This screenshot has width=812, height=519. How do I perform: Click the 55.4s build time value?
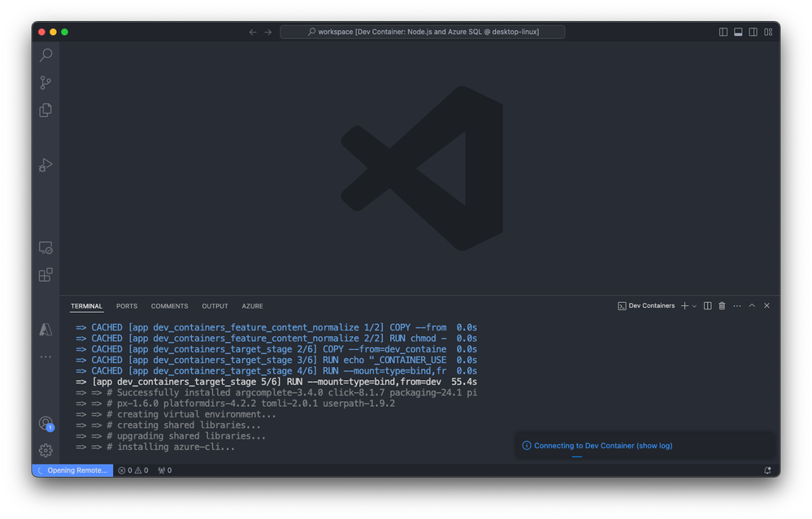(x=464, y=382)
